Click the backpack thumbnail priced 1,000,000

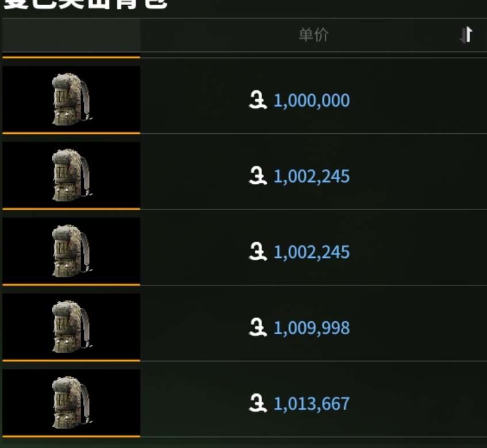pos(71,99)
